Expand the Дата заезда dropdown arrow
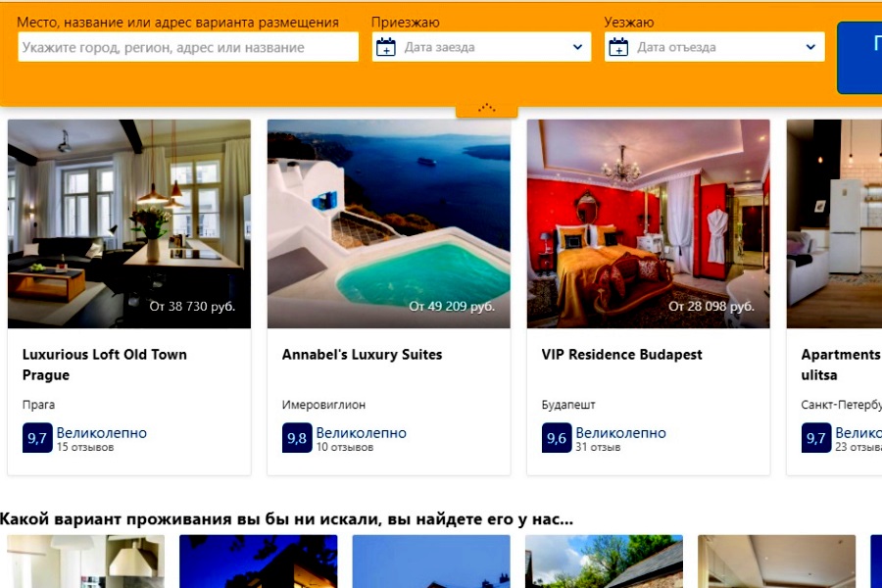882x588 pixels. click(x=577, y=47)
